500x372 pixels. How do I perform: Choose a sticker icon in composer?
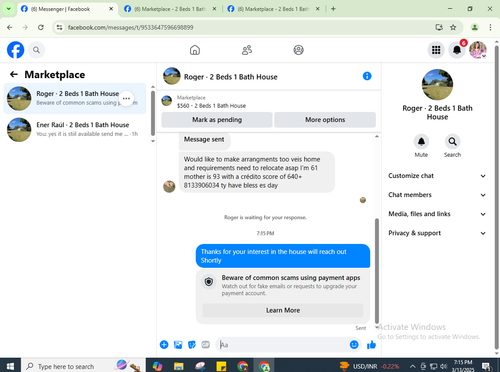[x=192, y=345]
